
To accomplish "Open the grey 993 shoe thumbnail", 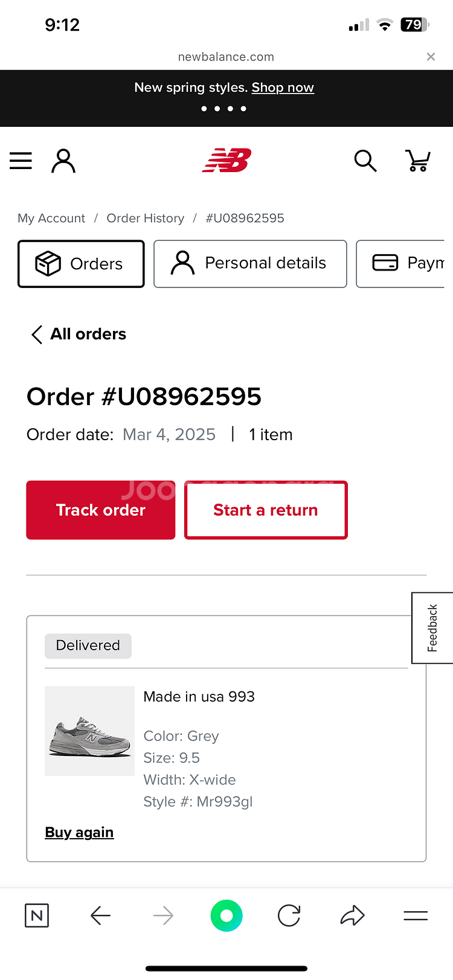I will 89,731.
